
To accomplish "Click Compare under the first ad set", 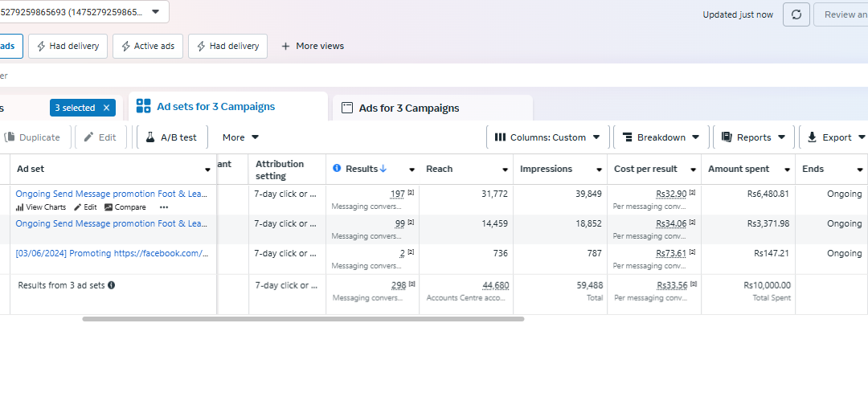I will pyautogui.click(x=125, y=207).
